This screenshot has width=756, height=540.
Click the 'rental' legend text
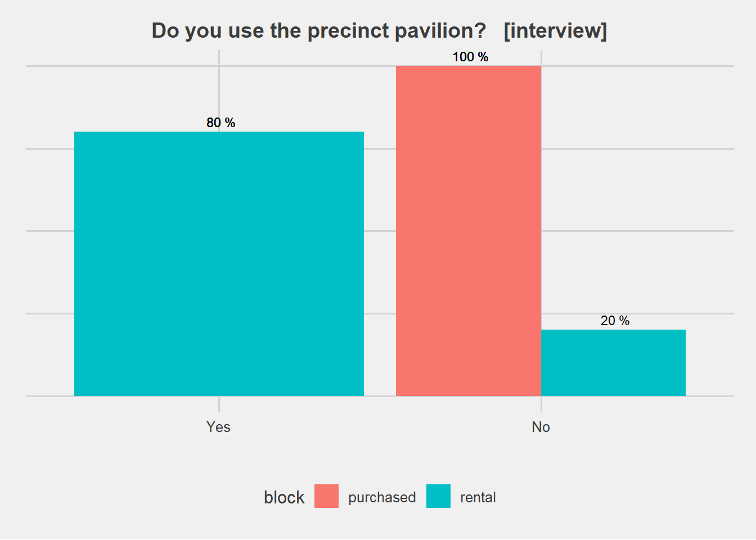click(x=478, y=497)
